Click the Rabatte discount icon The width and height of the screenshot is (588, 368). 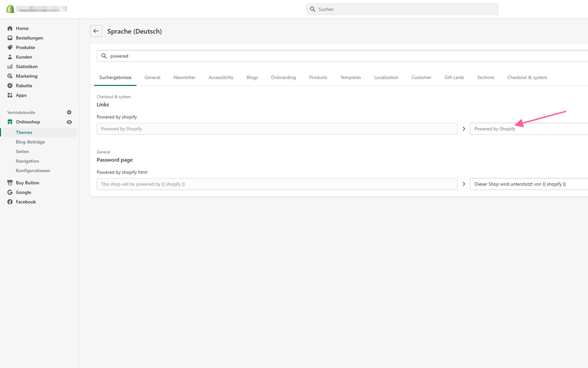(x=10, y=85)
